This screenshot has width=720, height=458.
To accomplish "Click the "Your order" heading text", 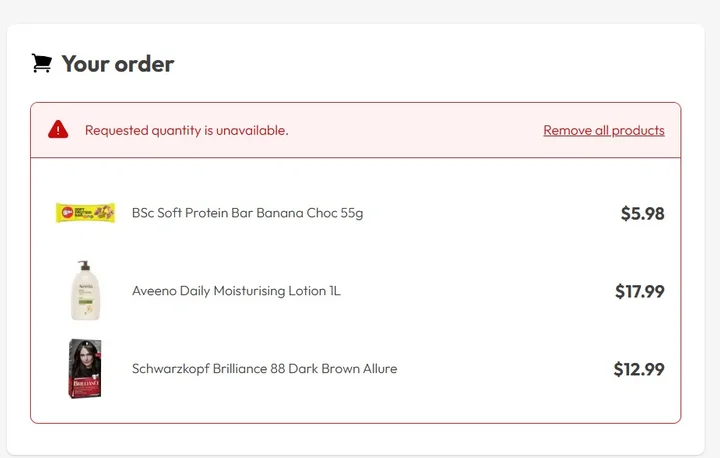I will pyautogui.click(x=117, y=64).
